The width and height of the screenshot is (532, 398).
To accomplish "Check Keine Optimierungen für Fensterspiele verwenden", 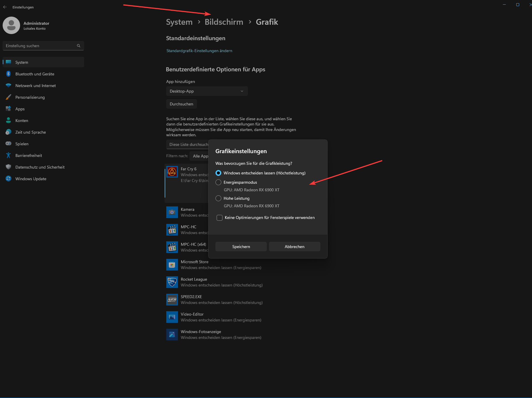I will click(220, 218).
